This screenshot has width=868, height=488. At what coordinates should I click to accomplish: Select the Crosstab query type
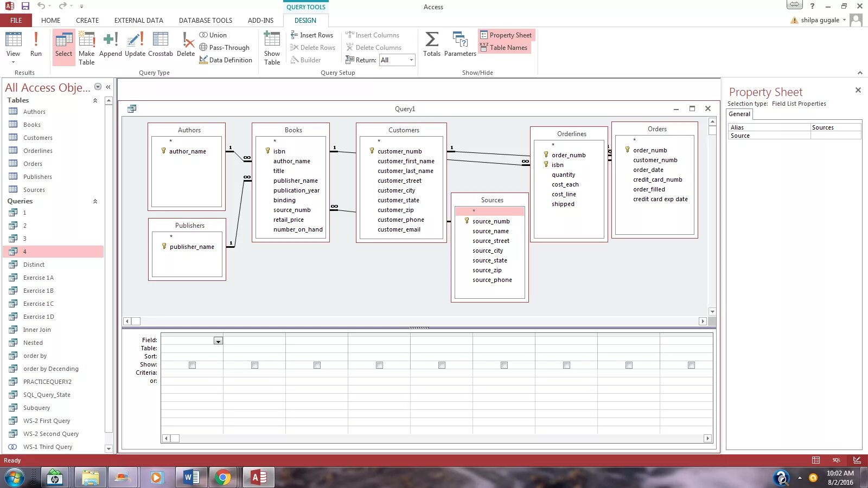(161, 44)
